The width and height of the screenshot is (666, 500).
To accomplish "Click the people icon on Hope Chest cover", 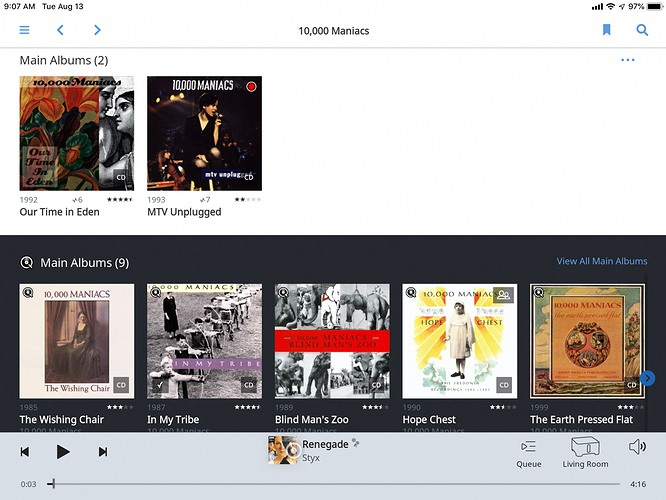I will click(504, 295).
